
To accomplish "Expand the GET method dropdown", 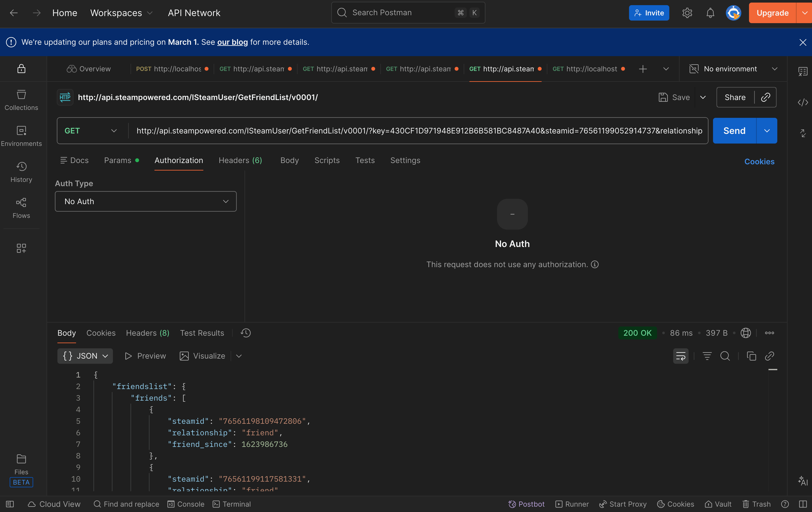I will tap(90, 131).
